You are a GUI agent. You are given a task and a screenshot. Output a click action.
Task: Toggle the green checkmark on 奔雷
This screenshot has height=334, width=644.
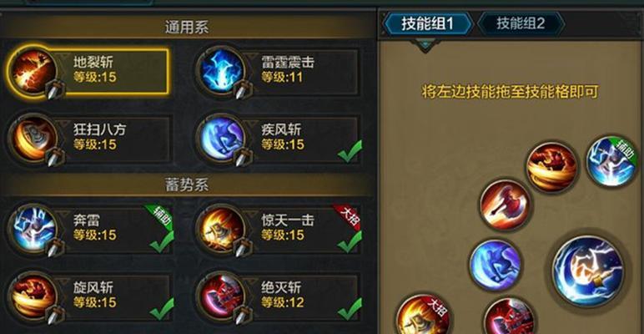(x=162, y=241)
